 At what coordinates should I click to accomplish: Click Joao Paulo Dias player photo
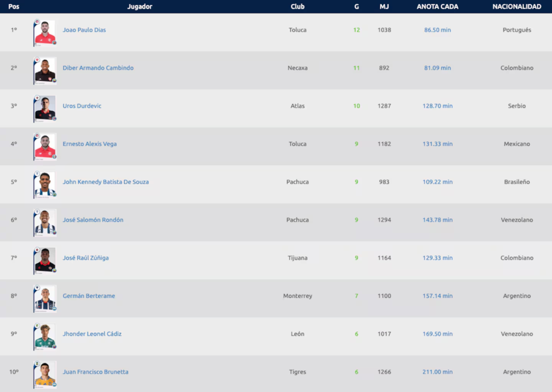tap(45, 32)
